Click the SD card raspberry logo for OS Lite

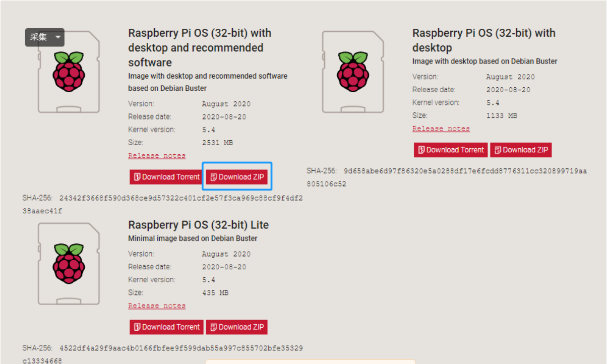69,264
